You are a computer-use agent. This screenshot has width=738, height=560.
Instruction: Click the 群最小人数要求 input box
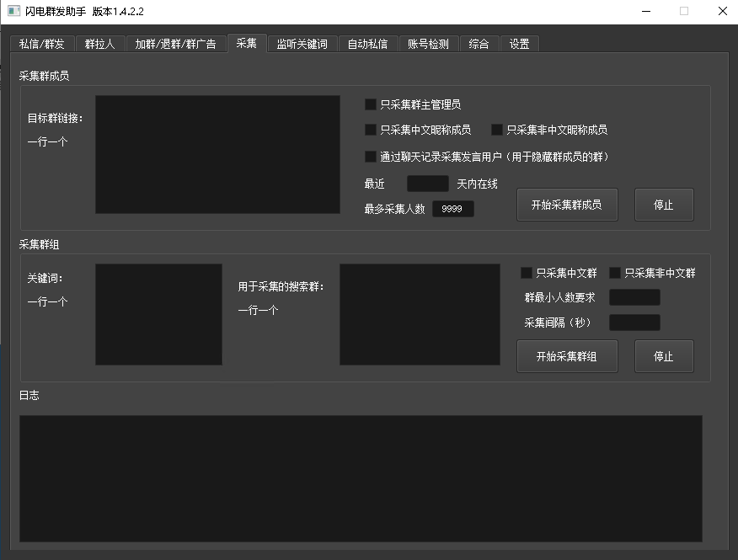[x=634, y=297]
